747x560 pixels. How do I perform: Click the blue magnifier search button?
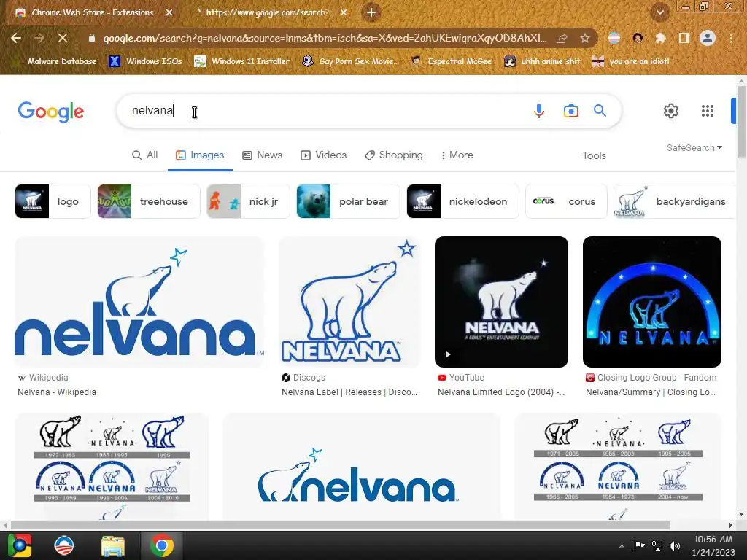[600, 111]
